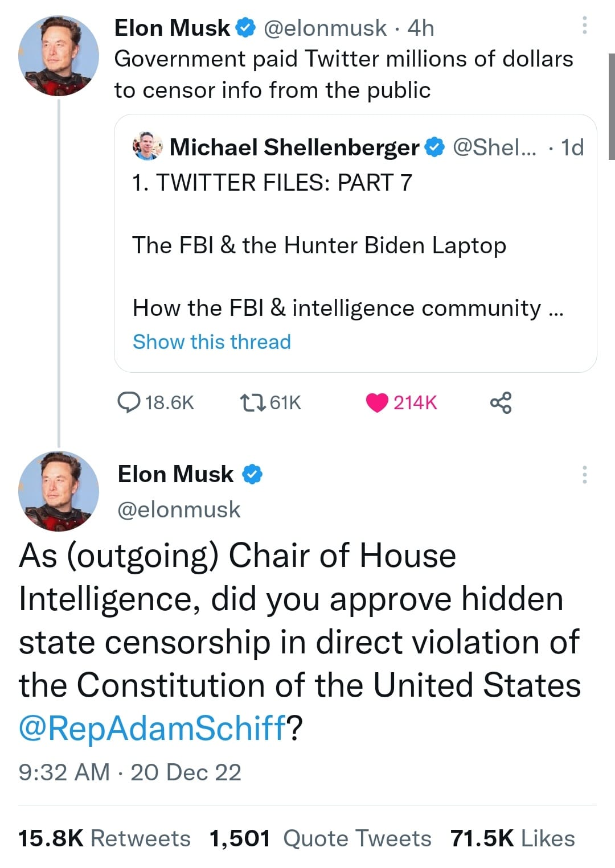
Task: Open the top tweet's three-dot menu
Action: [584, 26]
